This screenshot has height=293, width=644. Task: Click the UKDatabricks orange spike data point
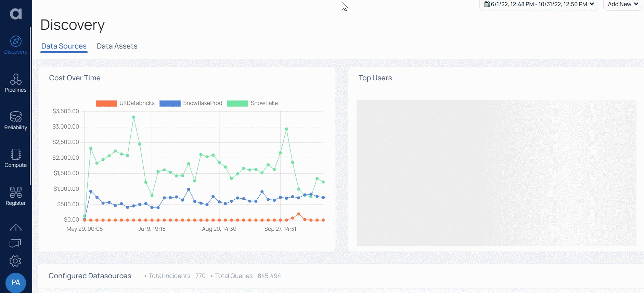click(299, 214)
